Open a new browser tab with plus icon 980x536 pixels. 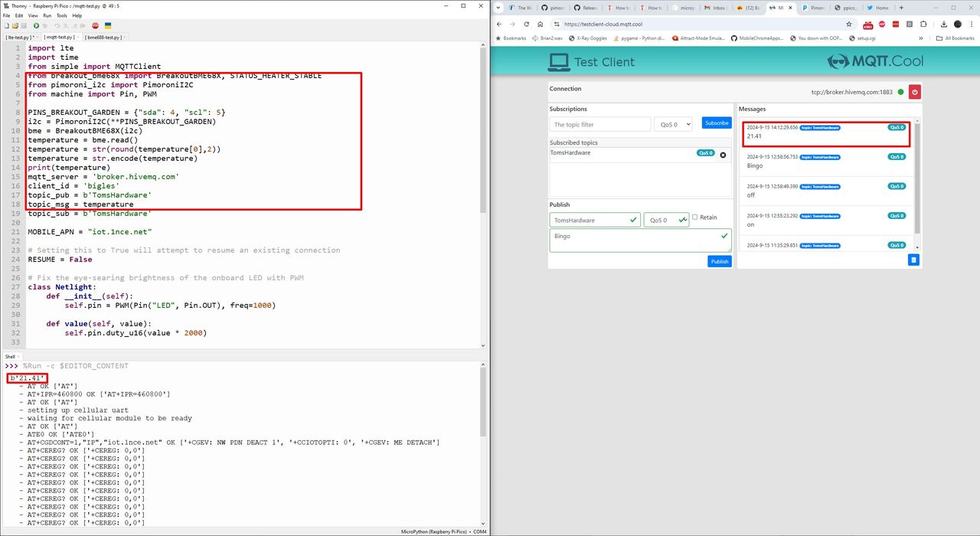[x=901, y=8]
